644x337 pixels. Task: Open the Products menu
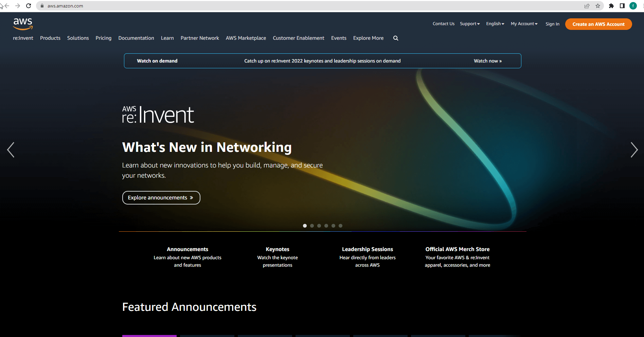coord(50,38)
